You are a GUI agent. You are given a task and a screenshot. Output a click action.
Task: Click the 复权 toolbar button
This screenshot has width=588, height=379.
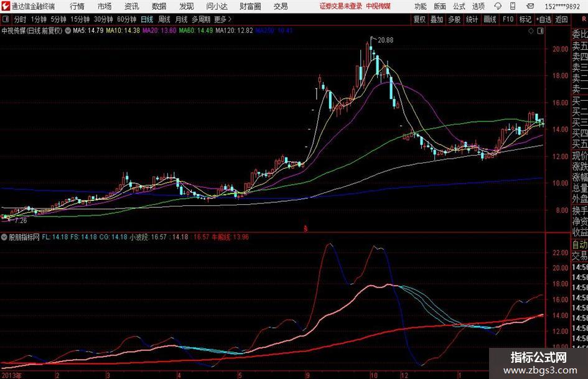[419, 19]
